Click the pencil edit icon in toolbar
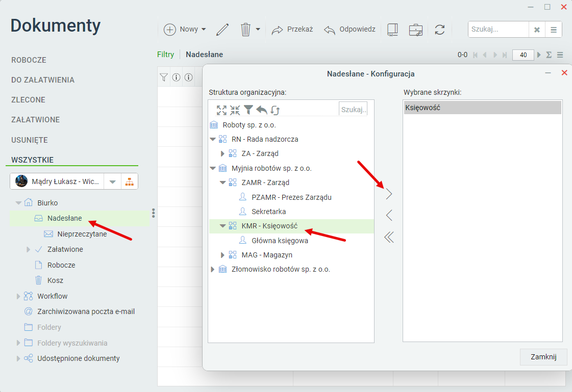The image size is (572, 392). [x=222, y=30]
